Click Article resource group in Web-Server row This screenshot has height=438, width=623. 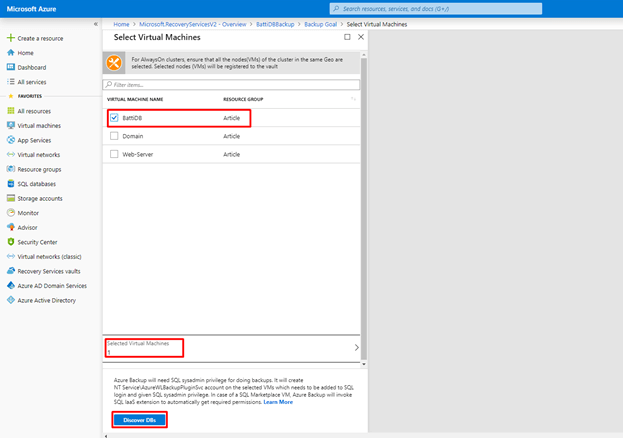(x=232, y=154)
